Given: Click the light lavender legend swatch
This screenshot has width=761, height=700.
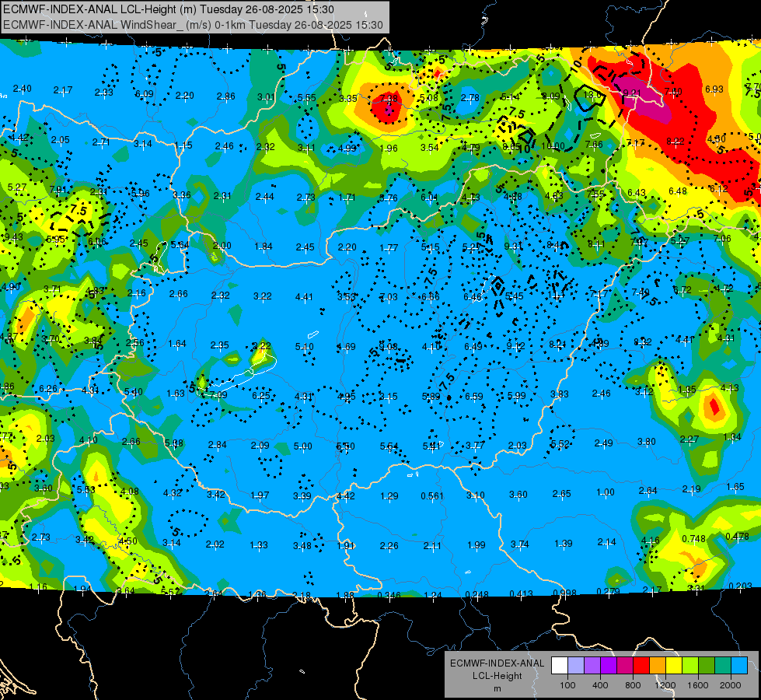Looking at the screenshot, I should (x=576, y=665).
